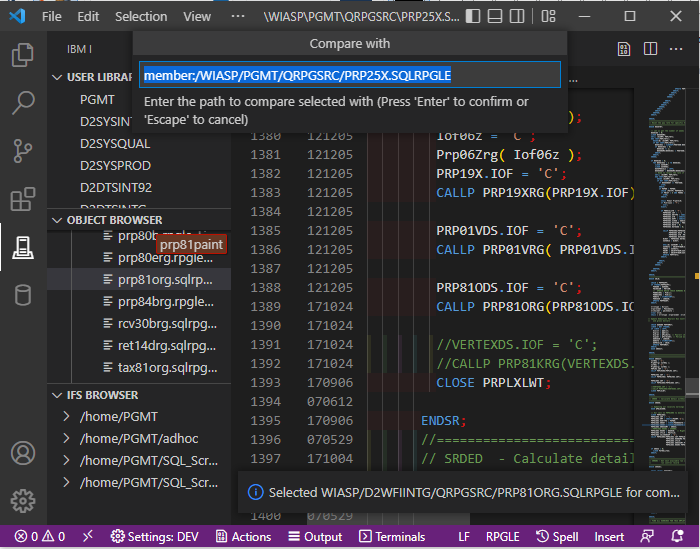The image size is (700, 549).
Task: Toggle the primary side bar layout icon
Action: coord(473,16)
